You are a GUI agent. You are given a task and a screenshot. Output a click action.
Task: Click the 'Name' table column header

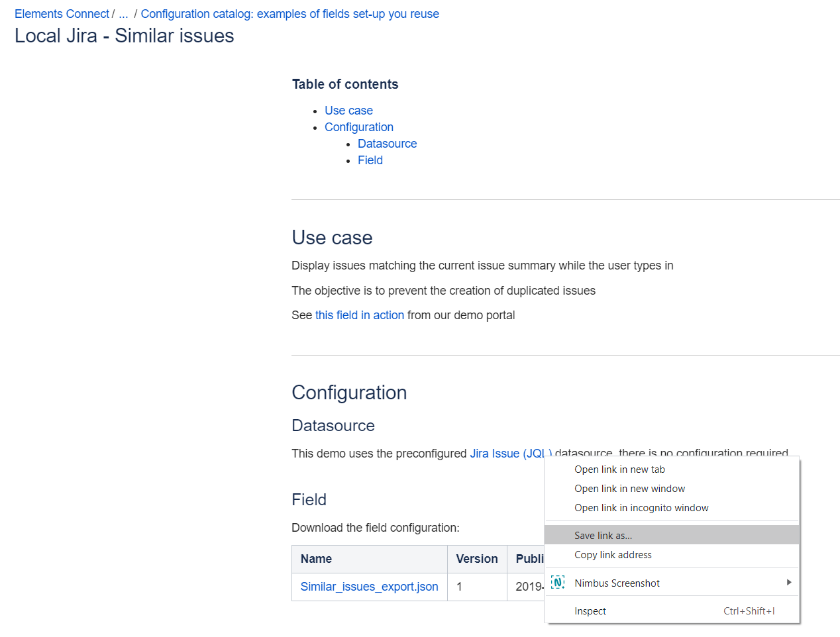316,559
